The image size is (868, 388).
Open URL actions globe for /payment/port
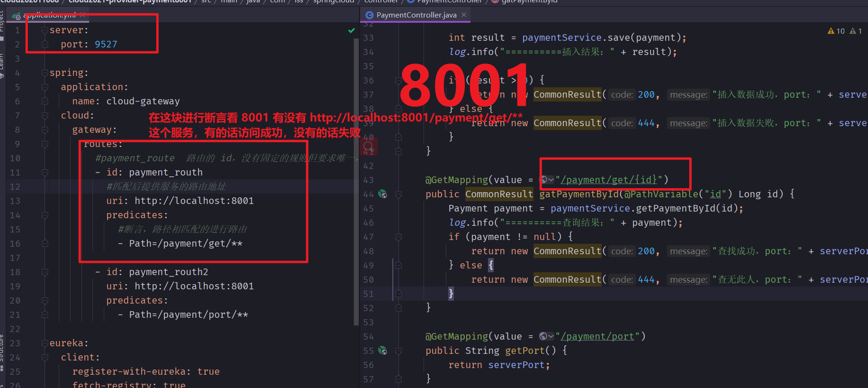(547, 336)
